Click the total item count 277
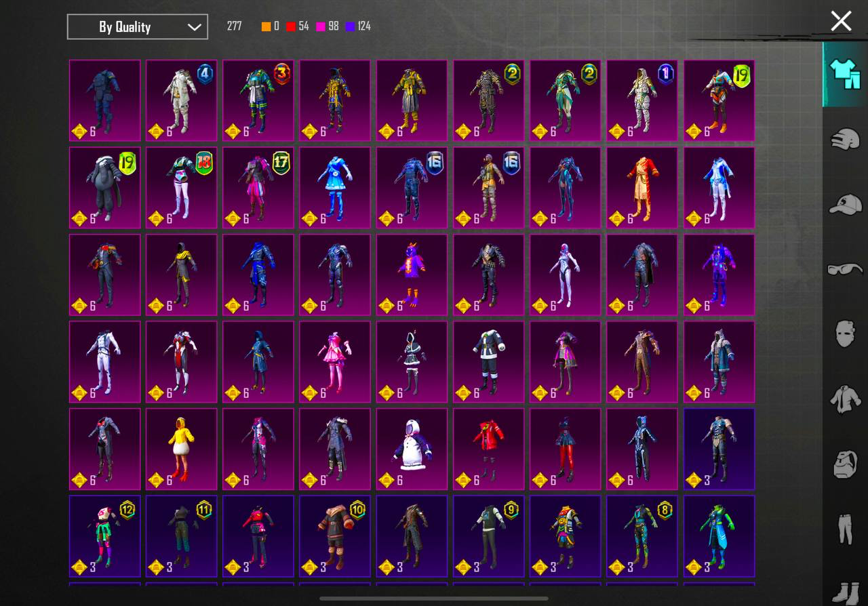This screenshot has width=868, height=606. [x=234, y=26]
